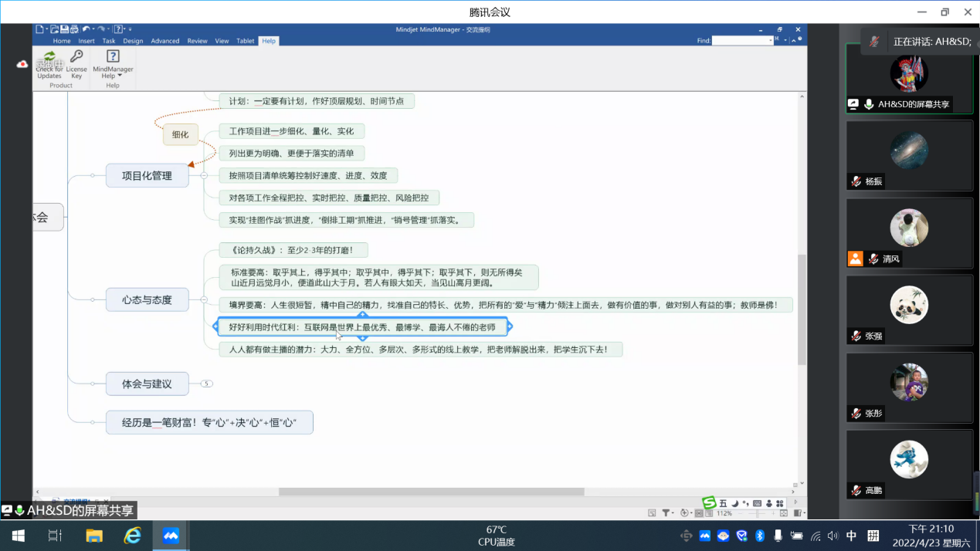This screenshot has height=551, width=980.
Task: Expand the 体会与建议 topic's hidden subtopics
Action: click(205, 384)
